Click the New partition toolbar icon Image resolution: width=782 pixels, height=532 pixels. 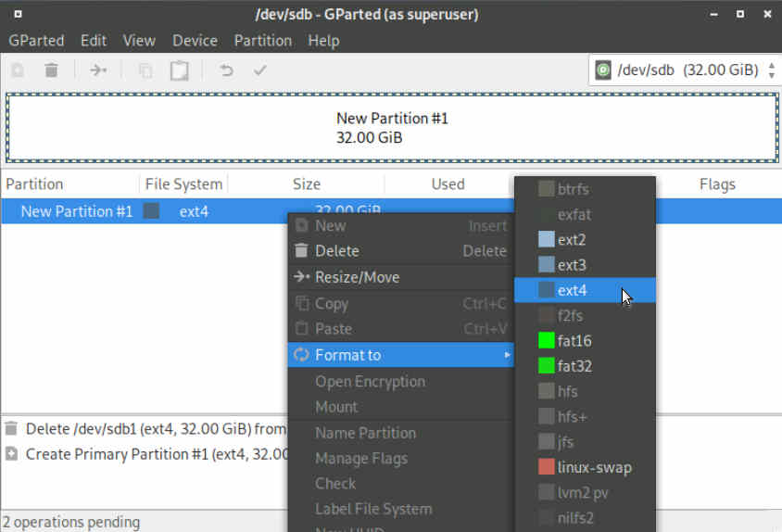(18, 70)
